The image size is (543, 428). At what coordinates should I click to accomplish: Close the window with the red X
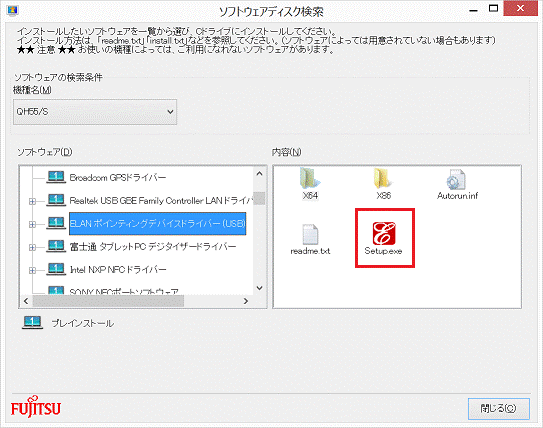[x=520, y=8]
